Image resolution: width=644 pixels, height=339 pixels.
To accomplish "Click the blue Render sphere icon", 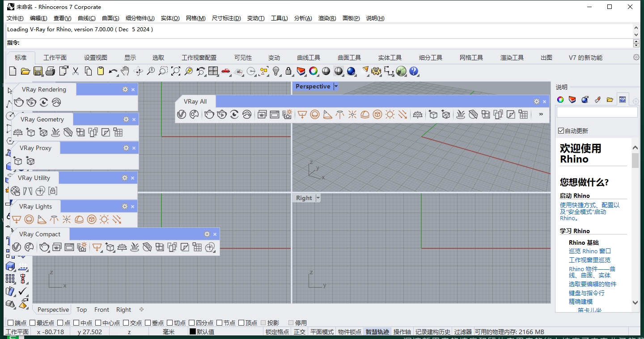I will (x=351, y=71).
